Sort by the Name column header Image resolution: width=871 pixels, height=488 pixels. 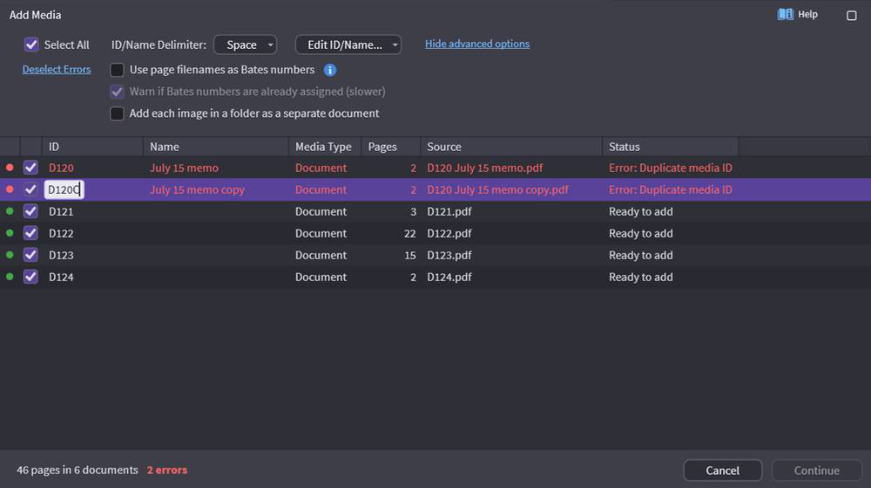(x=216, y=147)
